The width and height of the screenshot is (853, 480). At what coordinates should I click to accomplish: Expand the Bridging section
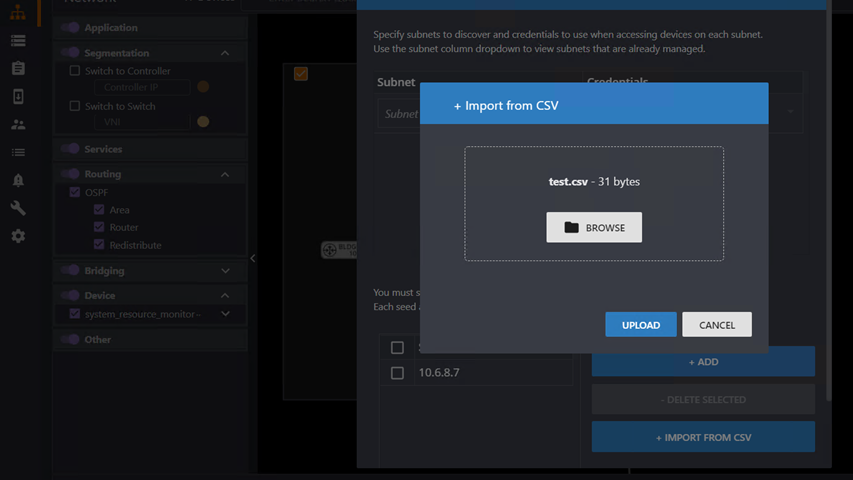pos(225,270)
